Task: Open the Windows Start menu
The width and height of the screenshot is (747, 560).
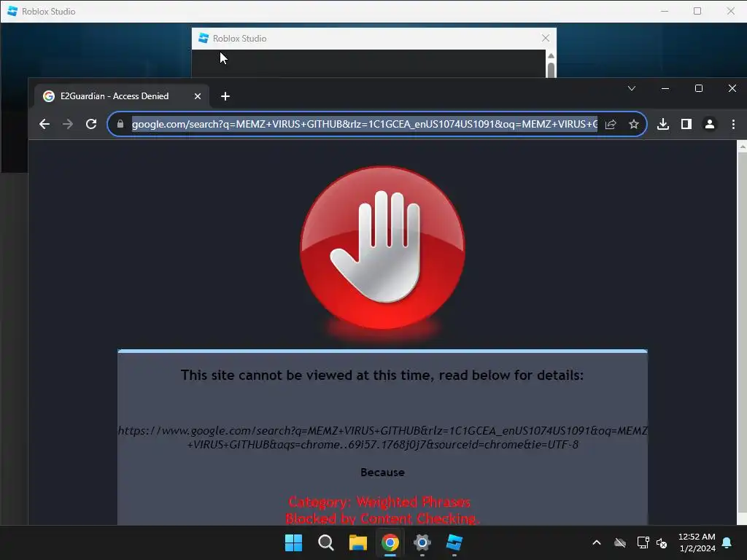Action: (293, 542)
